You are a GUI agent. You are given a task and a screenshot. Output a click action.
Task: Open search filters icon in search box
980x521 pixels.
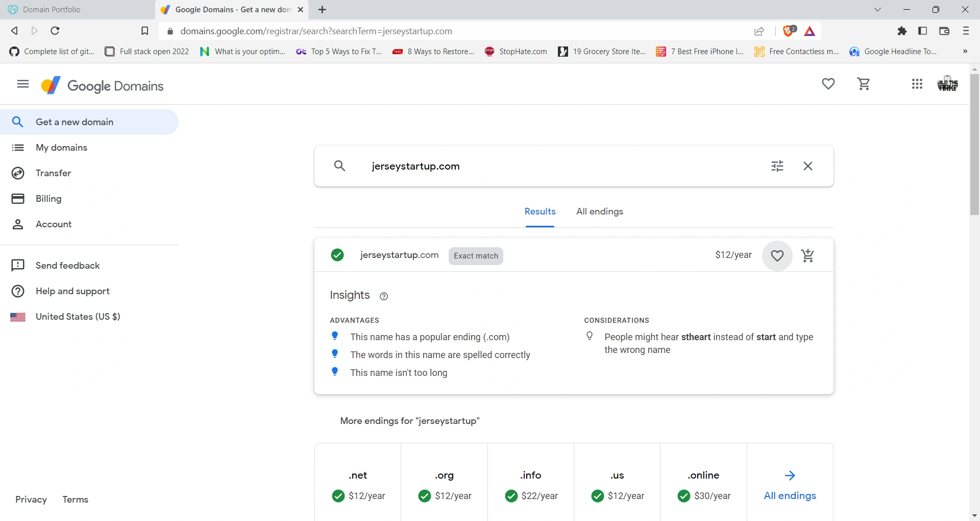pyautogui.click(x=777, y=166)
